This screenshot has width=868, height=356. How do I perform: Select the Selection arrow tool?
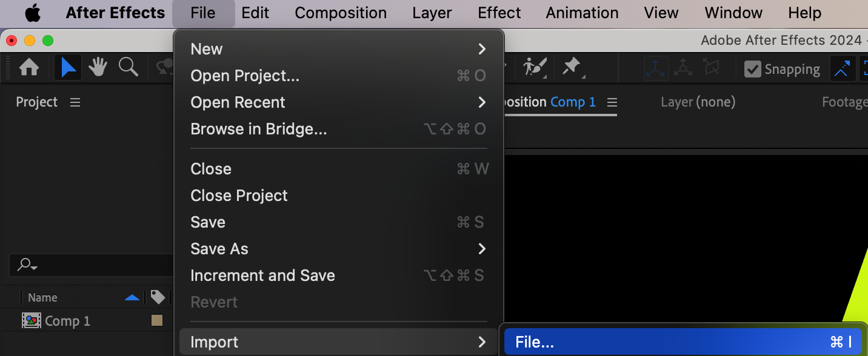tap(68, 67)
